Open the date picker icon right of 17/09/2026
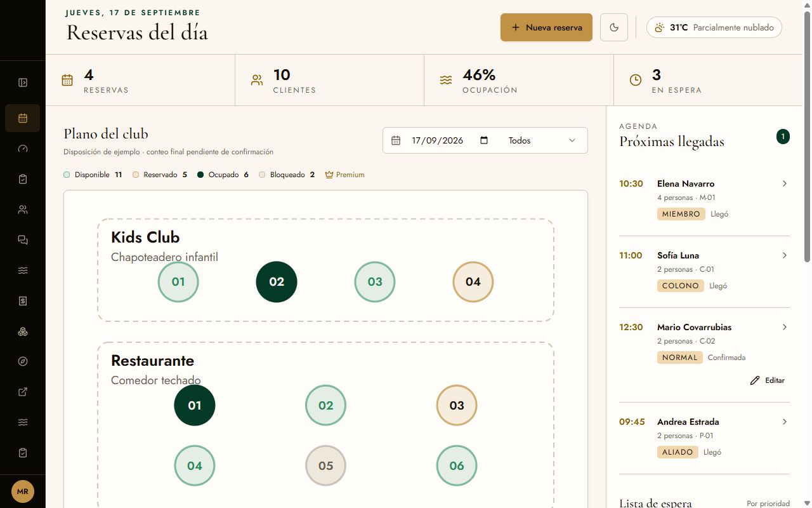Viewport: 812px width, 508px height. coord(484,140)
